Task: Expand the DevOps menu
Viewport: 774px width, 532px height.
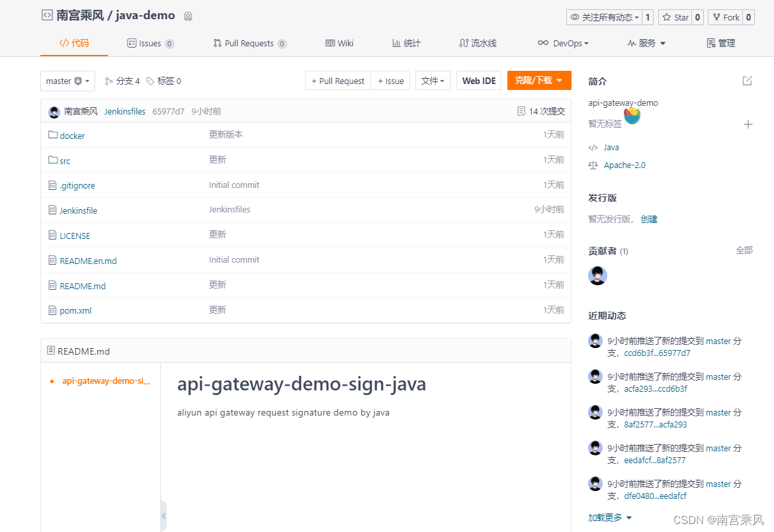Action: tap(563, 44)
